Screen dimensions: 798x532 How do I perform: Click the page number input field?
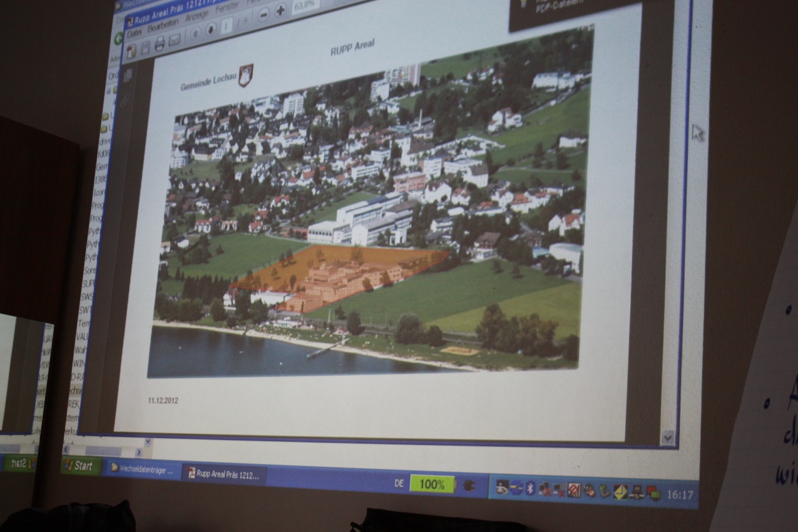coord(227,26)
